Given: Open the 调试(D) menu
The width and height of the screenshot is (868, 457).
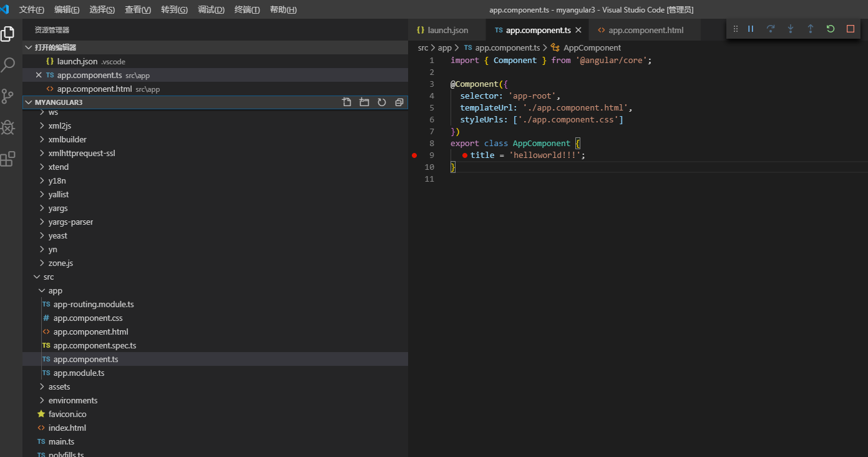Looking at the screenshot, I should pos(212,10).
